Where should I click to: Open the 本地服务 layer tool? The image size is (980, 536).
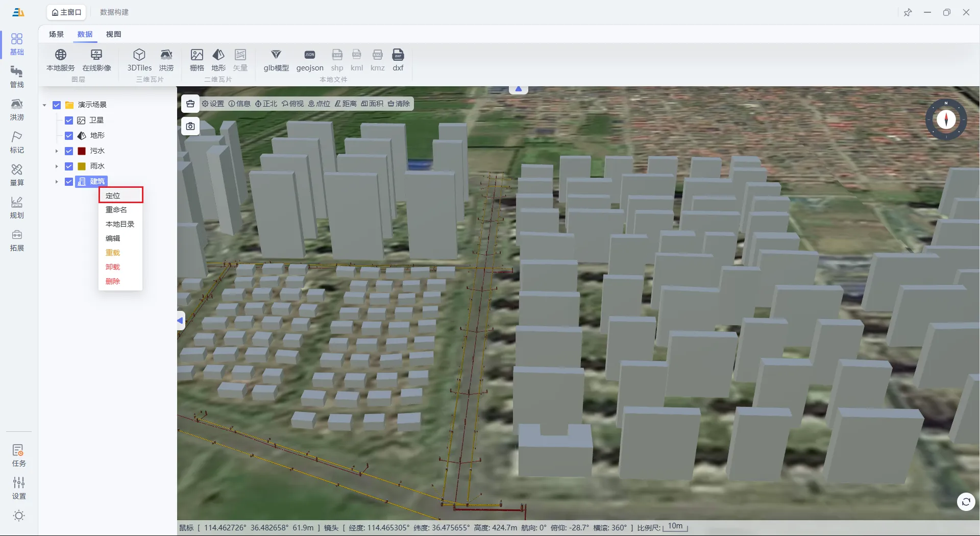point(60,60)
